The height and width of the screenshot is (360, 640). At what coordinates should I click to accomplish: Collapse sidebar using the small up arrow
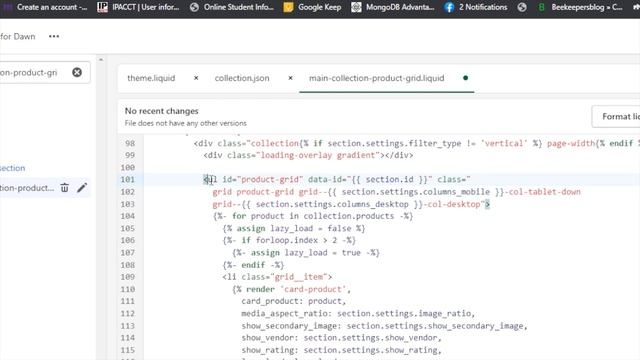(x=101, y=60)
